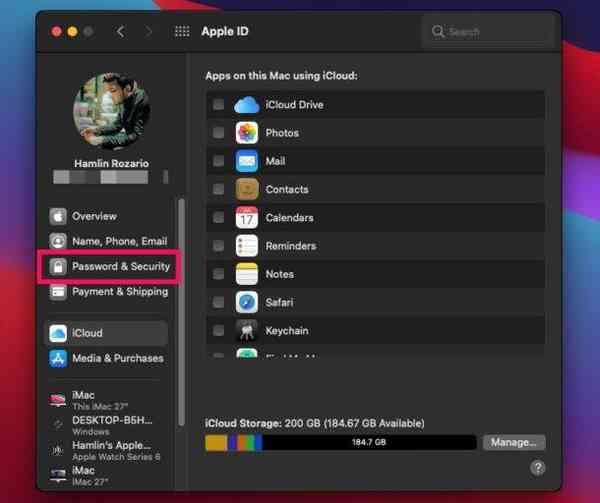Click the iCloud Drive cloud icon

coord(246,105)
